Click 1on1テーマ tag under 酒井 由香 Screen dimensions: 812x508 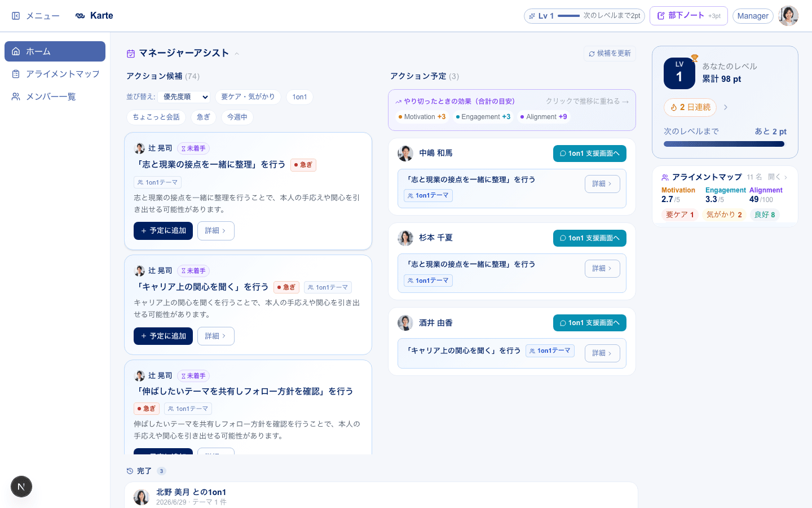click(550, 351)
